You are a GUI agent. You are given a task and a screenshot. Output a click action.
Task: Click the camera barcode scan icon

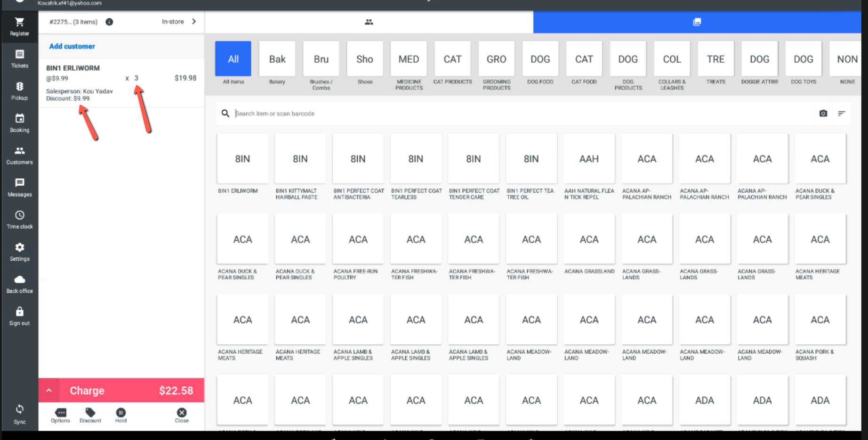tap(823, 113)
